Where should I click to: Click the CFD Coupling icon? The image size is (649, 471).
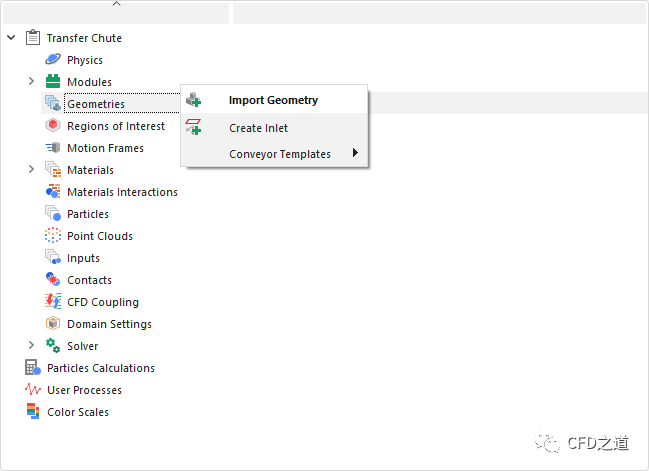point(53,302)
